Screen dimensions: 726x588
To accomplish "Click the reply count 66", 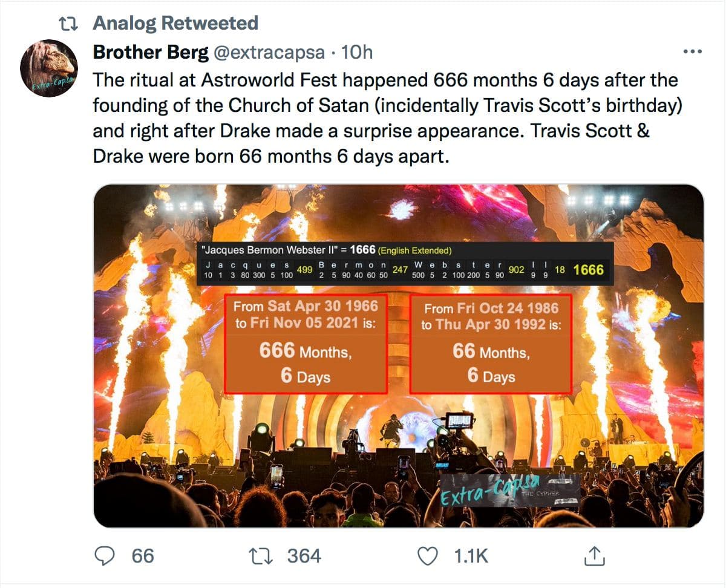I will click(143, 556).
